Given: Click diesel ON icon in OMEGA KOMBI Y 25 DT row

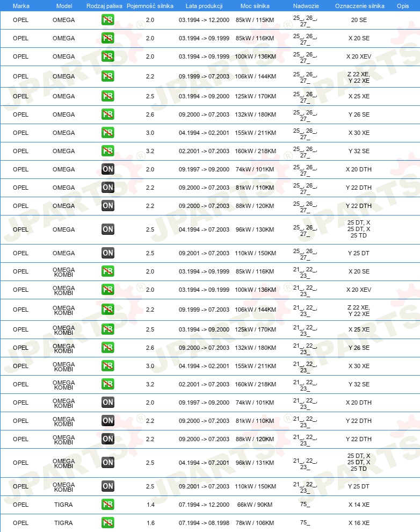Looking at the screenshot, I should pyautogui.click(x=108, y=486).
